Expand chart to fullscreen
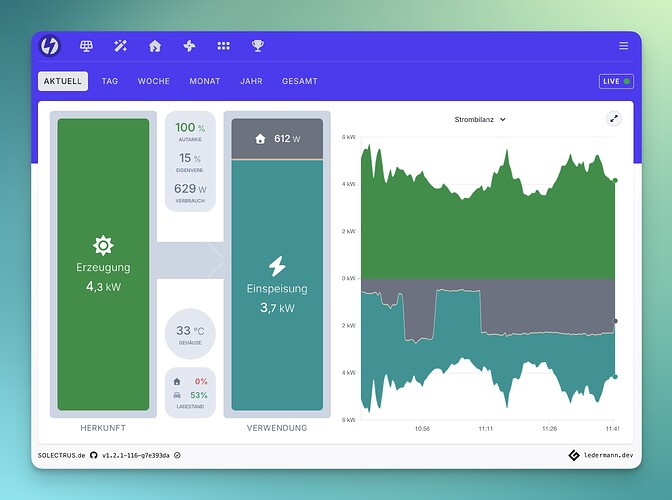This screenshot has width=672, height=500. coord(614,119)
